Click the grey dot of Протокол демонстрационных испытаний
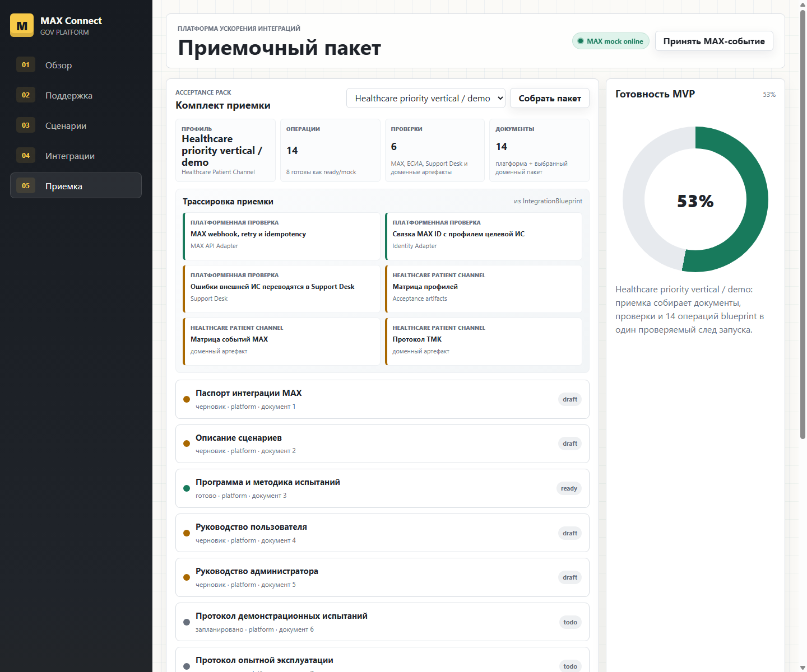The width and height of the screenshot is (807, 672). (187, 622)
